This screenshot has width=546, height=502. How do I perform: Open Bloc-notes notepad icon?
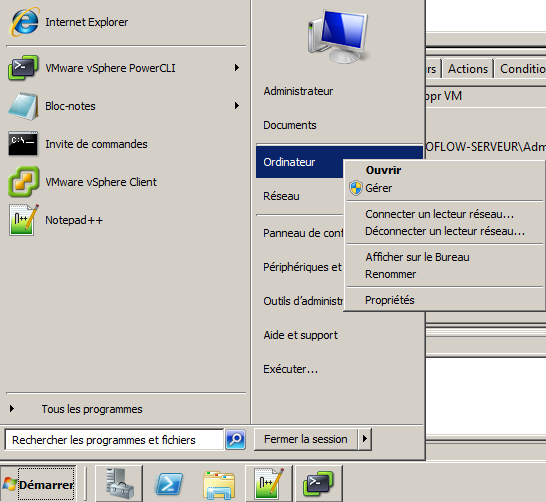point(23,106)
